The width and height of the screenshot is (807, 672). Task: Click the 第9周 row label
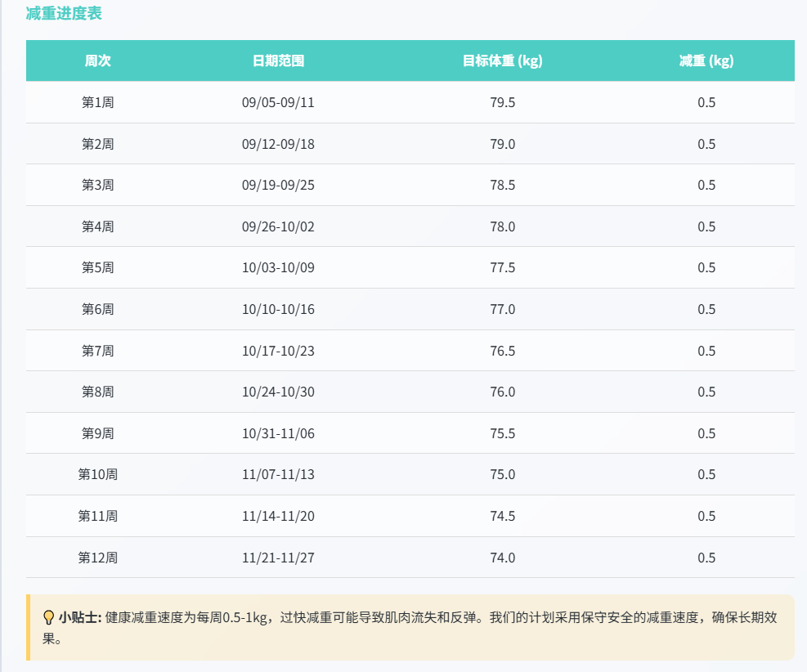98,434
